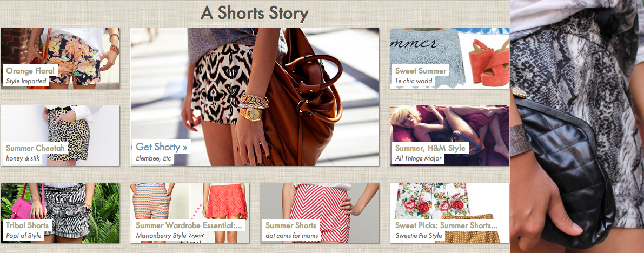Select the Le chic world source label
644x253 pixels.
[414, 81]
